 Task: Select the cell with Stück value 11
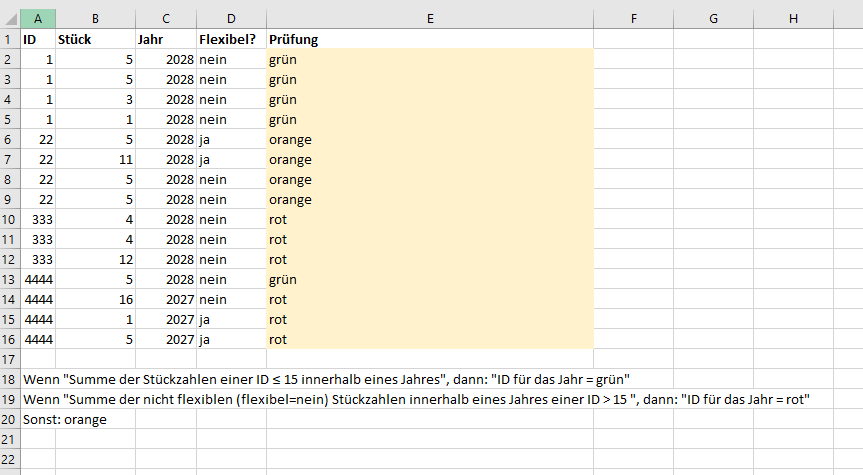95,159
